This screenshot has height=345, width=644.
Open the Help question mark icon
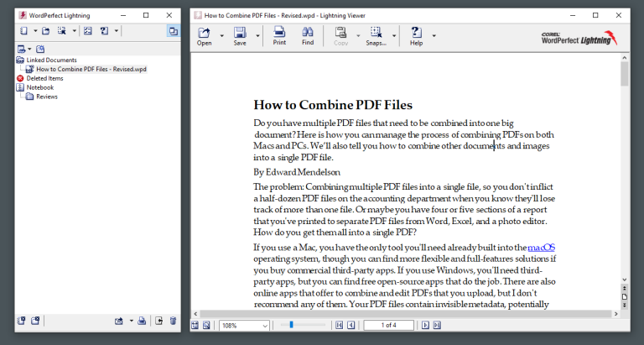click(x=416, y=36)
